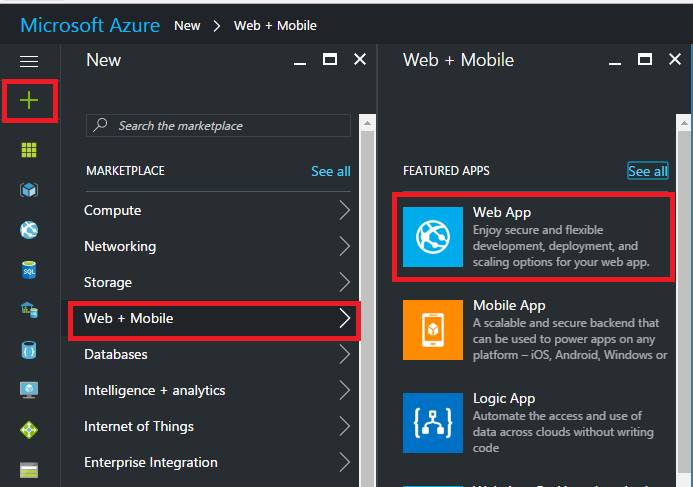The height and width of the screenshot is (487, 693).
Task: Click See all link under Marketplace
Action: (x=330, y=171)
